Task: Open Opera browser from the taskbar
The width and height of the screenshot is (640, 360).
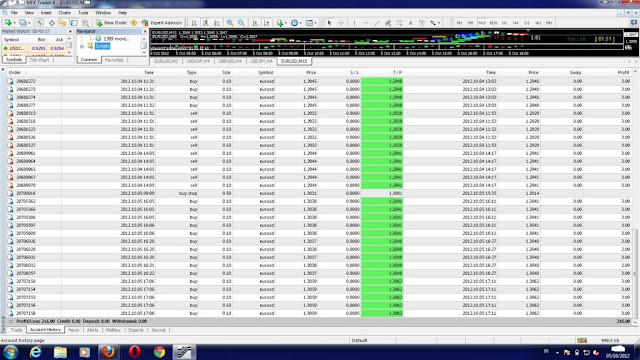Action: pos(134,352)
